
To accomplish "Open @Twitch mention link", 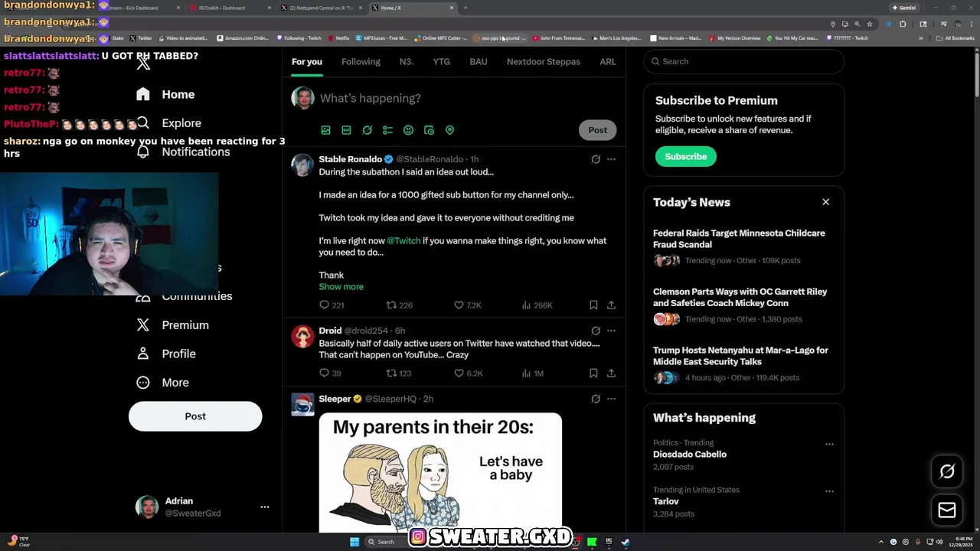I will pyautogui.click(x=403, y=241).
